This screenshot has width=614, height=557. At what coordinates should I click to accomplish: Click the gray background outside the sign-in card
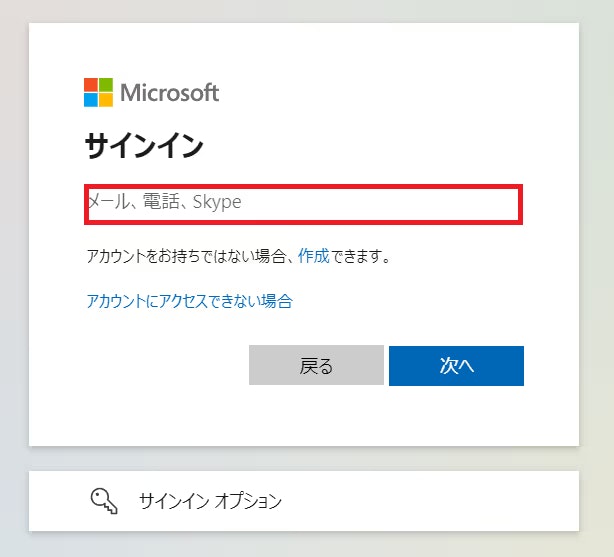[596, 274]
